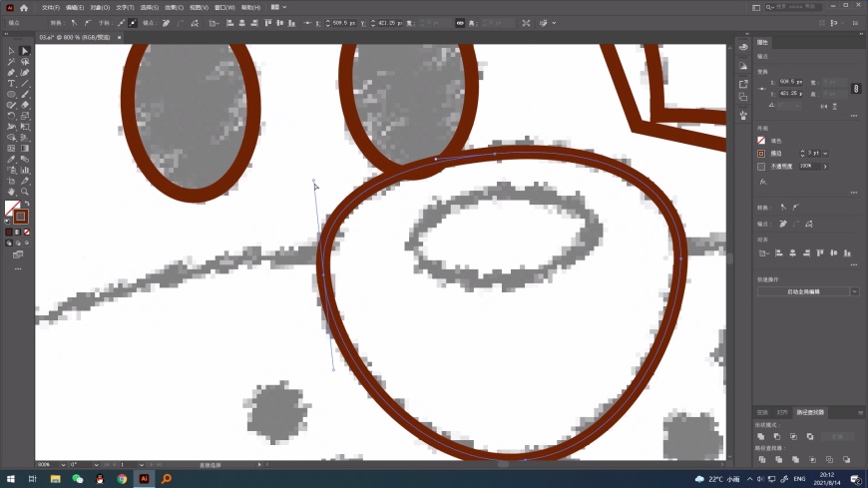Open zoom level dropdown at 800%

[63, 465]
